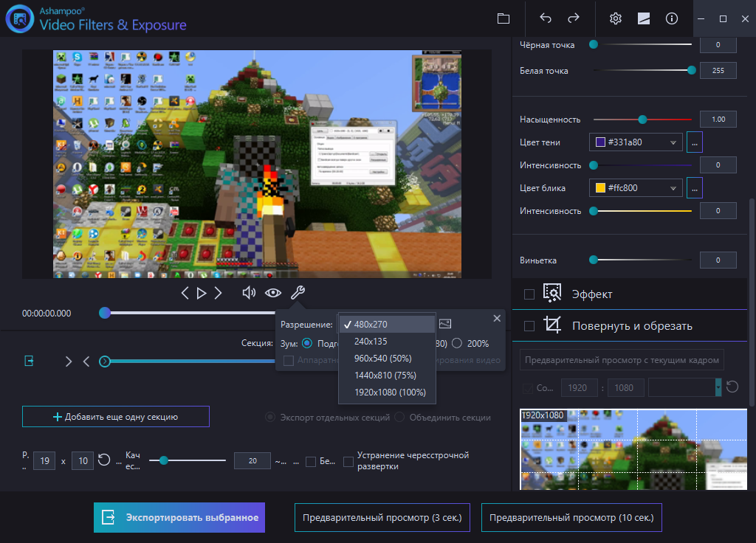Click playback position slider handle
Viewport: 756px width, 543px height.
click(105, 313)
